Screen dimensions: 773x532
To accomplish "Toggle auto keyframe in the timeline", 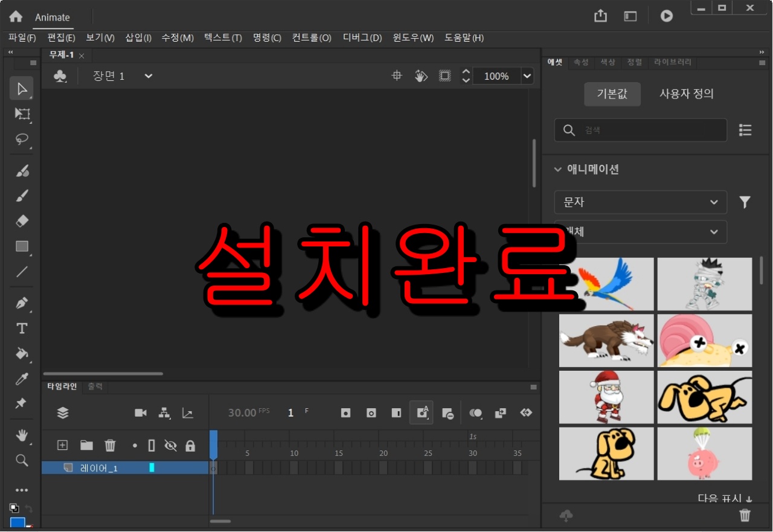I will pyautogui.click(x=421, y=412).
